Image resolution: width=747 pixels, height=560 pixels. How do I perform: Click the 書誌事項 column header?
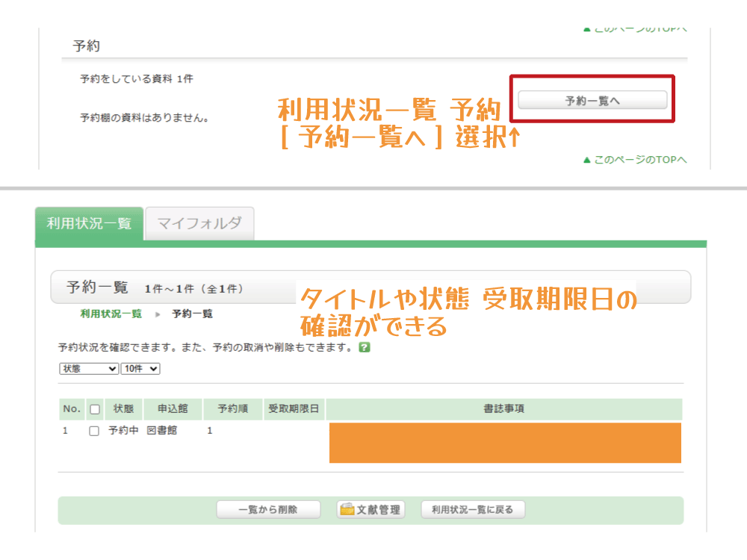click(x=503, y=409)
